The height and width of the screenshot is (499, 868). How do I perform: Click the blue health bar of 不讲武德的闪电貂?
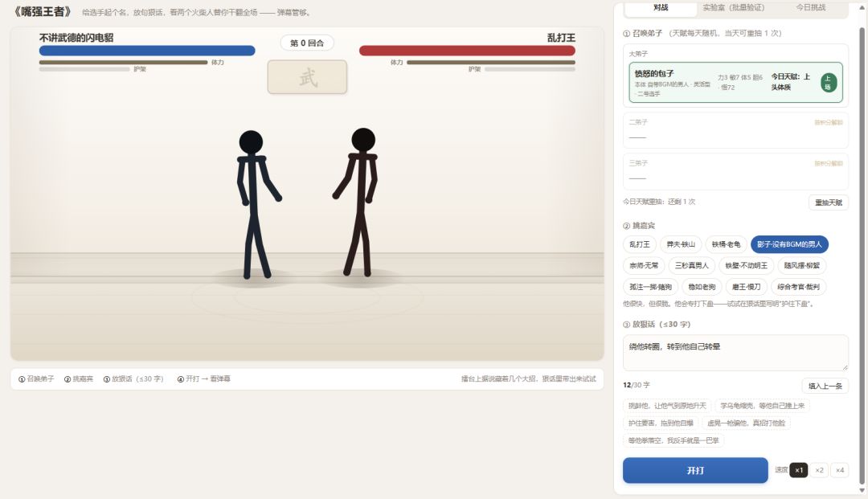coord(147,51)
